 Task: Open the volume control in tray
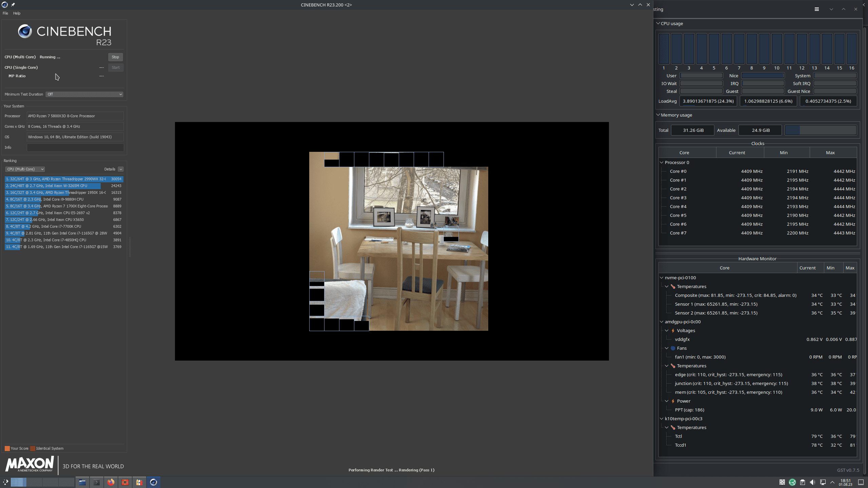click(x=812, y=482)
